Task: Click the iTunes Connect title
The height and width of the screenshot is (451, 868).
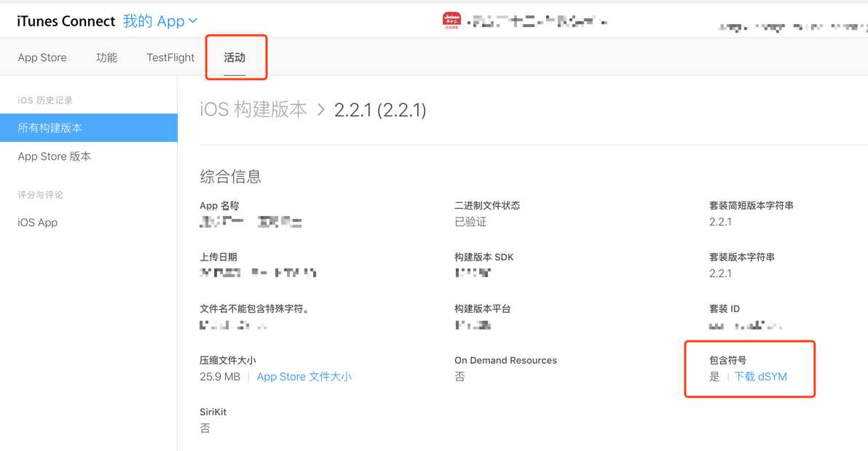Action: point(66,22)
